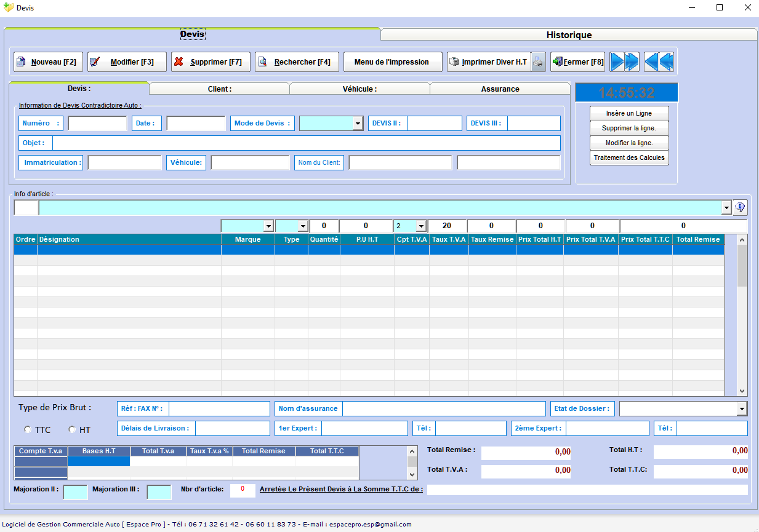The width and height of the screenshot is (759, 532).
Task: Click the T.V.A summary table scroll-down arrow
Action: coord(412,474)
